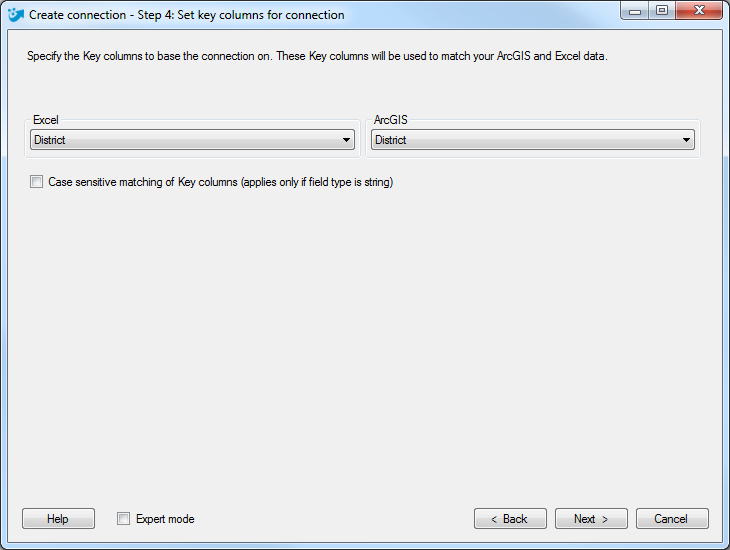Close the dialog with the red X
The image size is (730, 550).
[699, 11]
